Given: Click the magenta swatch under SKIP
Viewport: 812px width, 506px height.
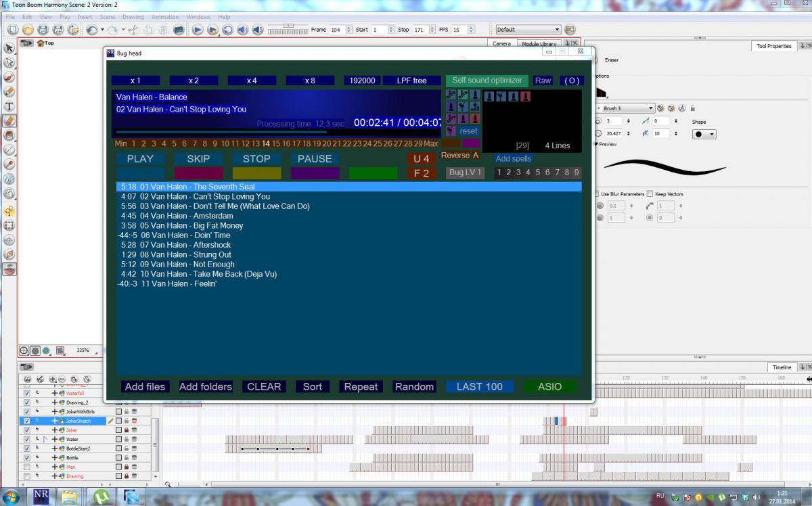Looking at the screenshot, I should coord(198,173).
